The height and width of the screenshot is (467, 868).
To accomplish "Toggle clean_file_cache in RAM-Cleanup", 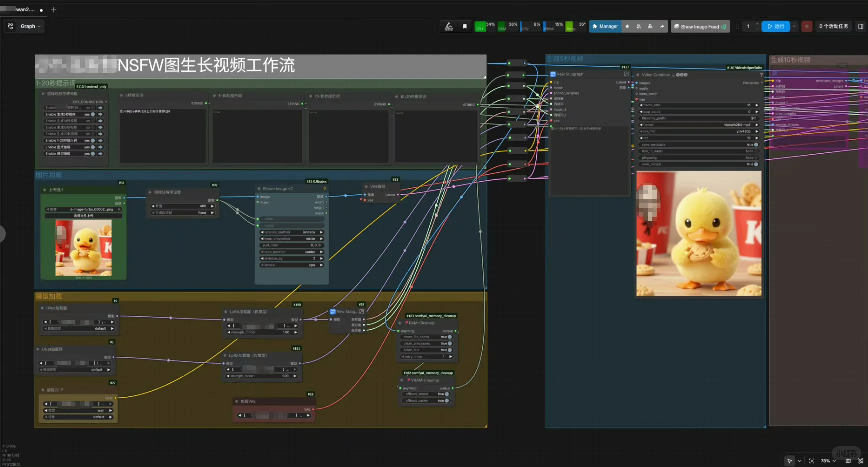I will (426, 337).
